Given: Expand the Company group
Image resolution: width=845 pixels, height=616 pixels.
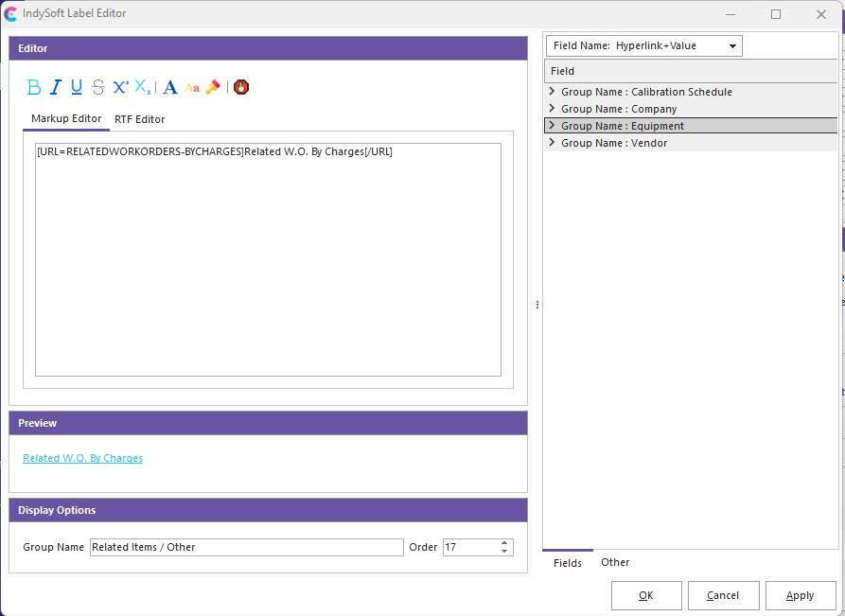Looking at the screenshot, I should tap(552, 109).
